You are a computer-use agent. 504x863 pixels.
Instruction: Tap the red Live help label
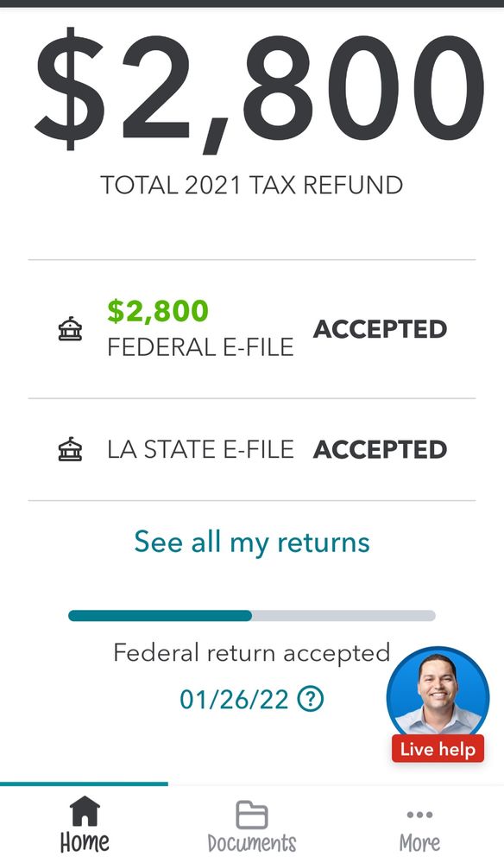click(438, 749)
